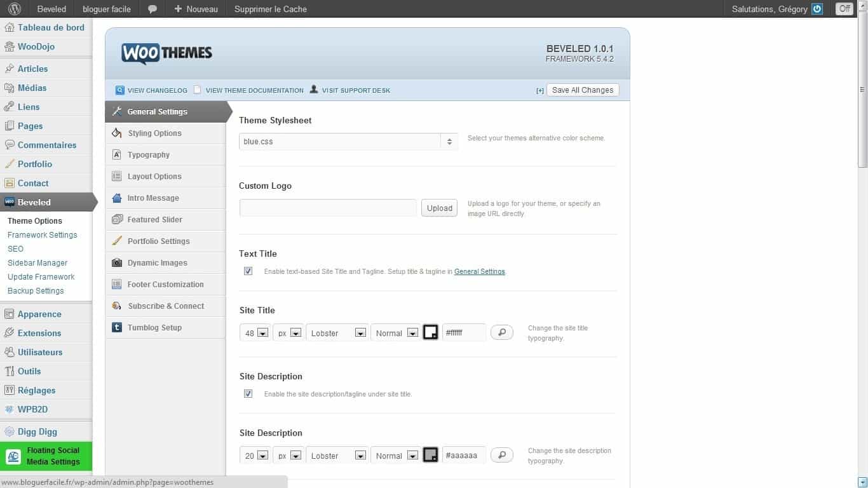Click the Custom Logo URL input field
Screen dimensions: 868x488
pyautogui.click(x=328, y=208)
